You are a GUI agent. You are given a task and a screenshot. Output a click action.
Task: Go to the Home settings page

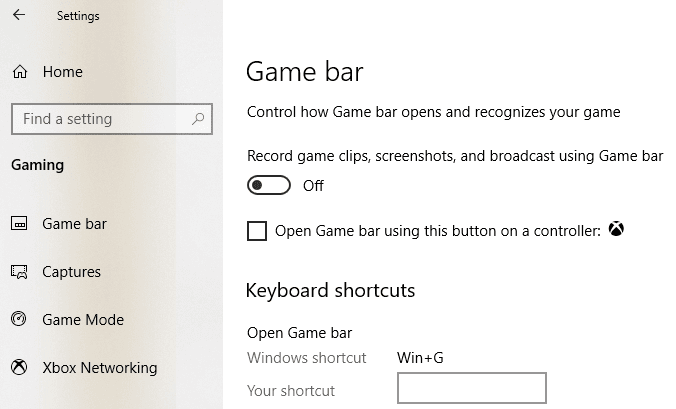pos(62,72)
